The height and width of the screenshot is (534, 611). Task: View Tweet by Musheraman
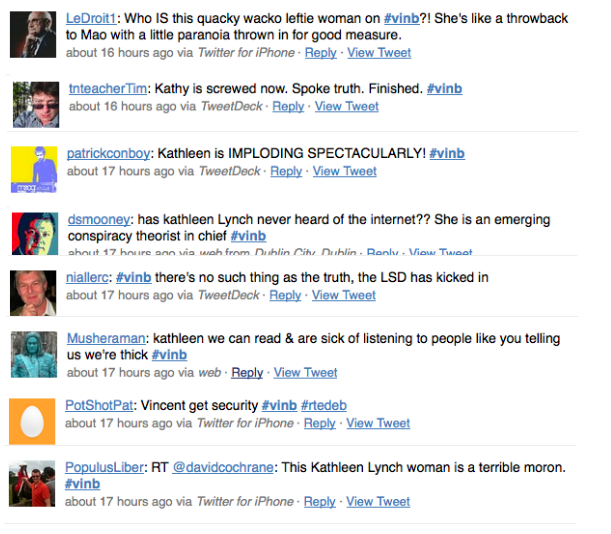(305, 372)
